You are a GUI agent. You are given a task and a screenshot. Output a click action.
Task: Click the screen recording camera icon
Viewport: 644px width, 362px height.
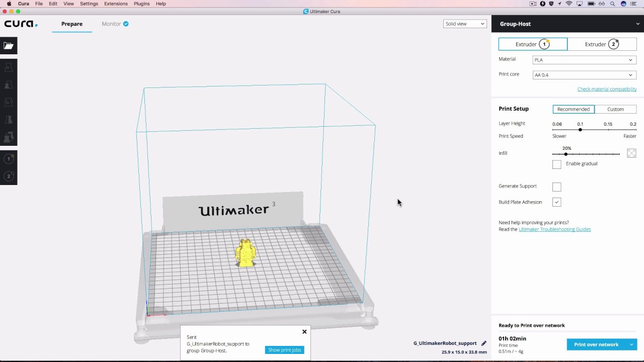pos(533,4)
